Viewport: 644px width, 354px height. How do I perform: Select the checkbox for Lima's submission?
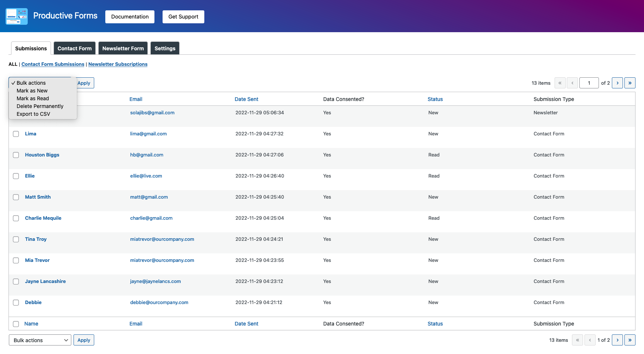tap(16, 134)
